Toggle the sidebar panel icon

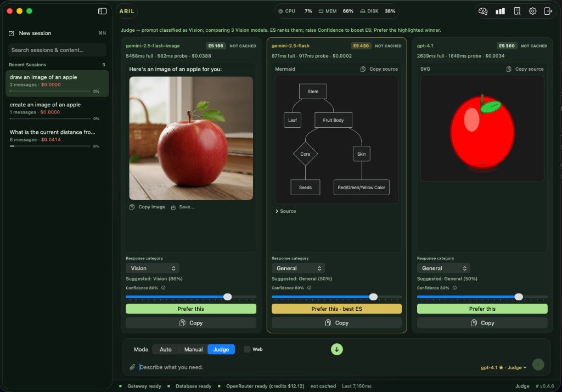coord(102,11)
